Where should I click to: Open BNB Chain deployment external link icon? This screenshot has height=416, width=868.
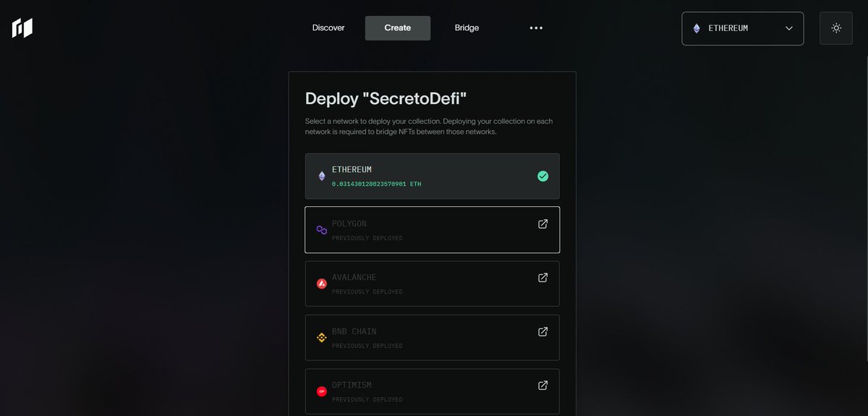click(x=542, y=331)
